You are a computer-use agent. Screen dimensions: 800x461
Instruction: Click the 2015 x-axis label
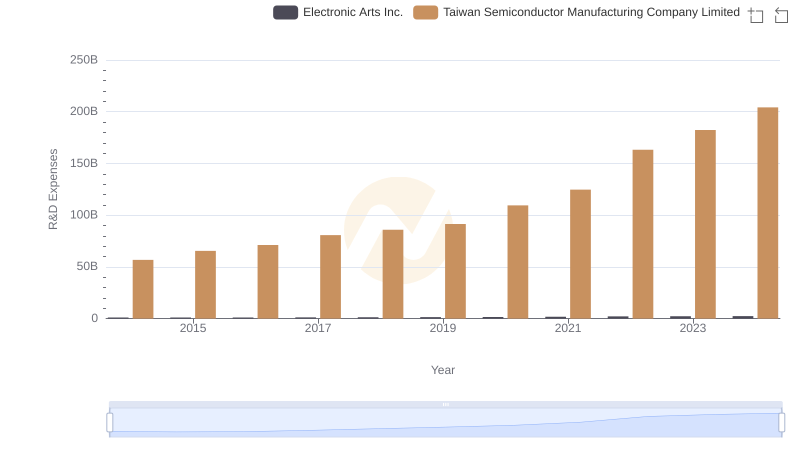click(193, 328)
